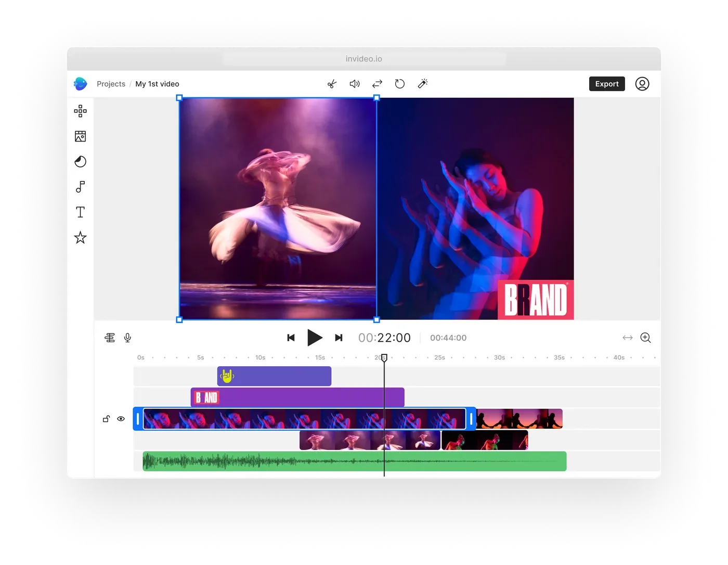Click the swap arrows replace icon
The width and height of the screenshot is (728, 565).
(x=378, y=84)
